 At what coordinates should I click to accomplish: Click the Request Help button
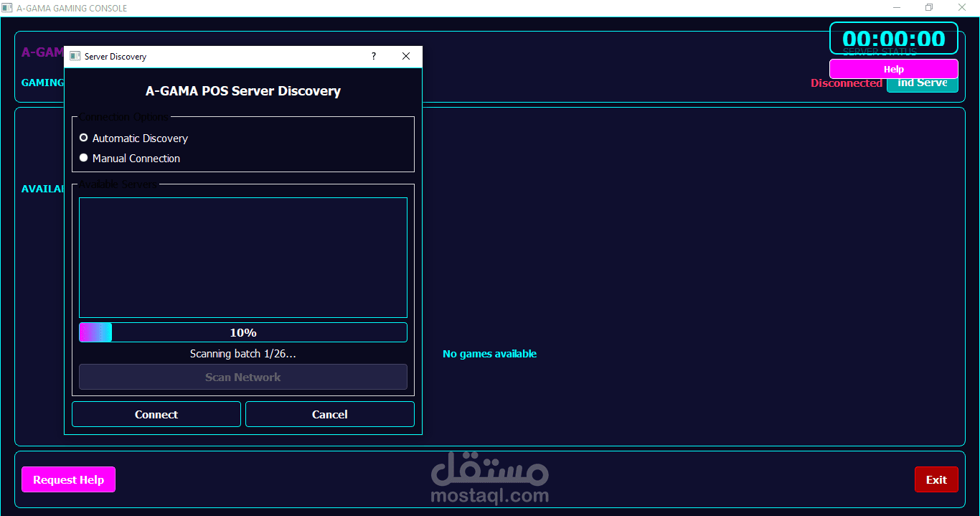69,479
